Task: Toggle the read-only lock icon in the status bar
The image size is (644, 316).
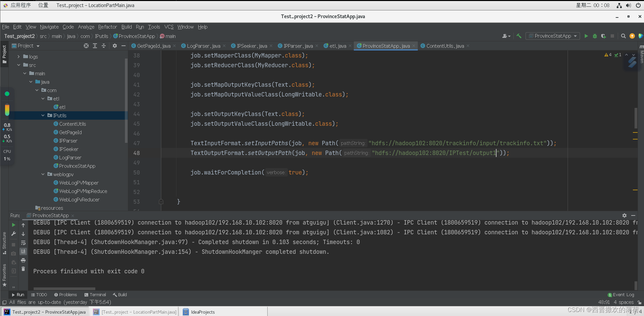Action: point(640,302)
